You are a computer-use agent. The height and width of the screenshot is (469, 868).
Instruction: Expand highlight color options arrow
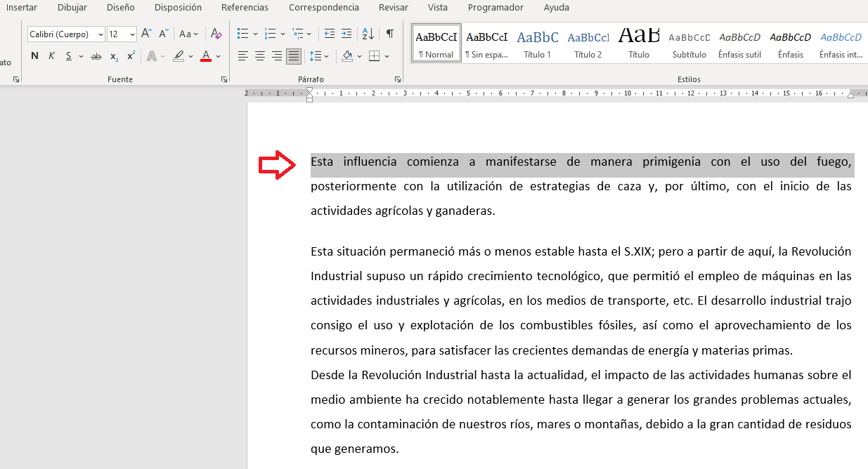190,56
